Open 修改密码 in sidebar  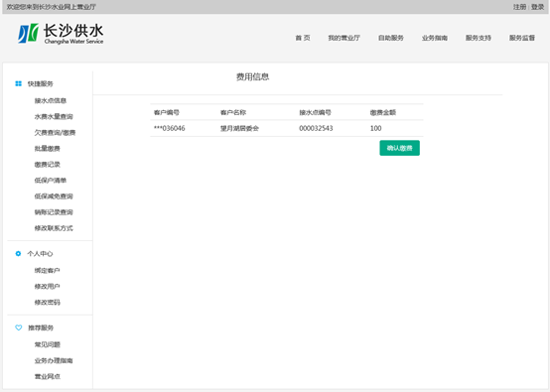48,303
